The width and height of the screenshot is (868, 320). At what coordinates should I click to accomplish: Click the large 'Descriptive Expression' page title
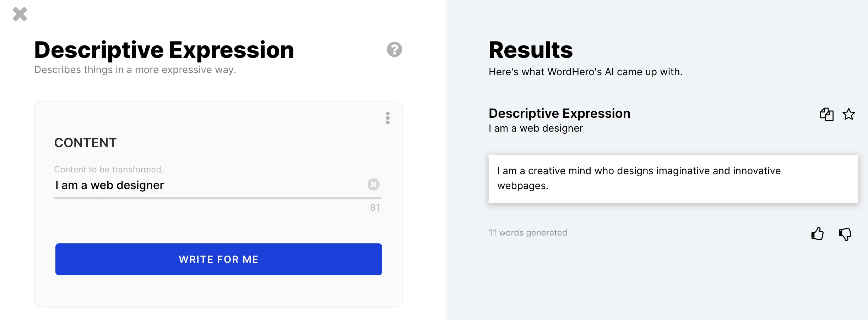[164, 50]
